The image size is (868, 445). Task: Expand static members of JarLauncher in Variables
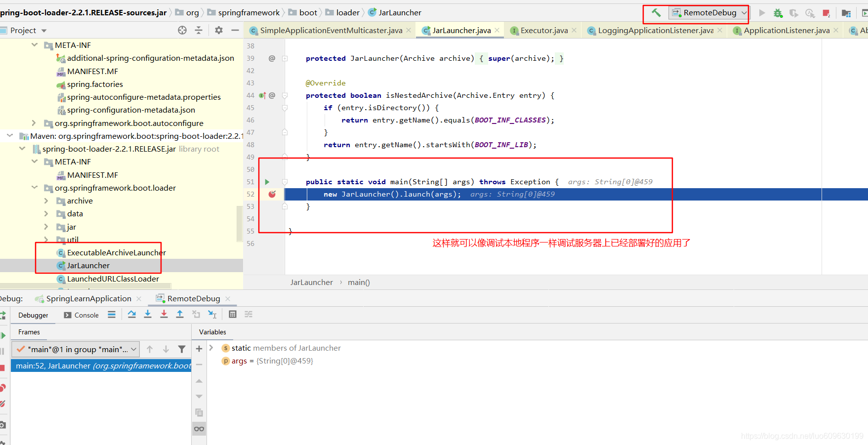(x=211, y=348)
